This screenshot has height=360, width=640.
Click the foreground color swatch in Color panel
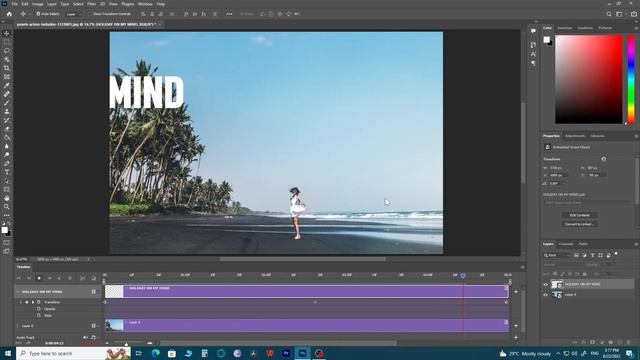(547, 39)
